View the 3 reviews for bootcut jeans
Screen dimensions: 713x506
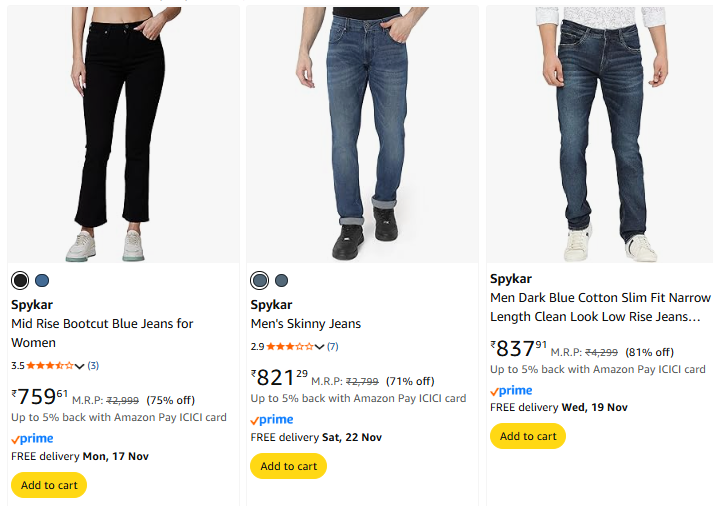[x=93, y=366]
